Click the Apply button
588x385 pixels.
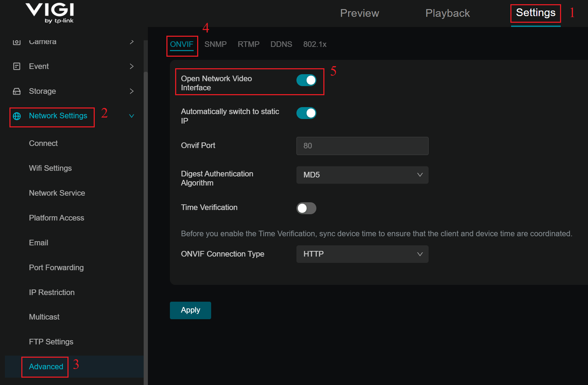point(190,310)
